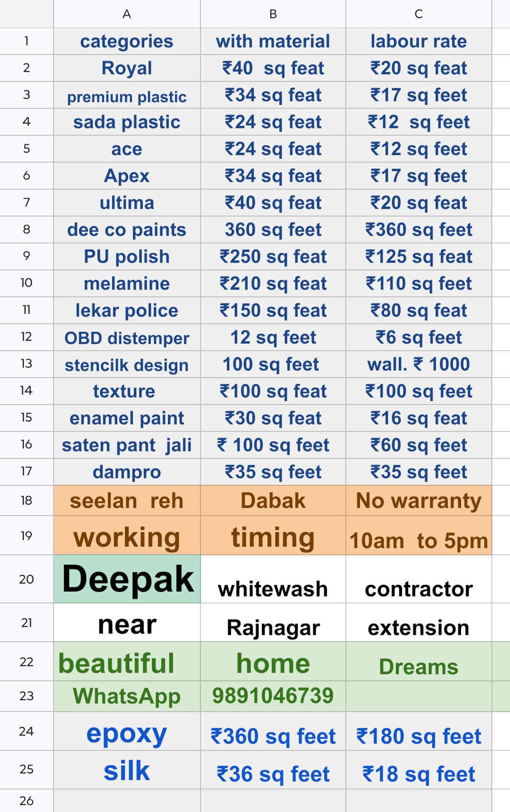Select the '10am to 5pm' cell
Image resolution: width=510 pixels, height=812 pixels.
pos(419,536)
